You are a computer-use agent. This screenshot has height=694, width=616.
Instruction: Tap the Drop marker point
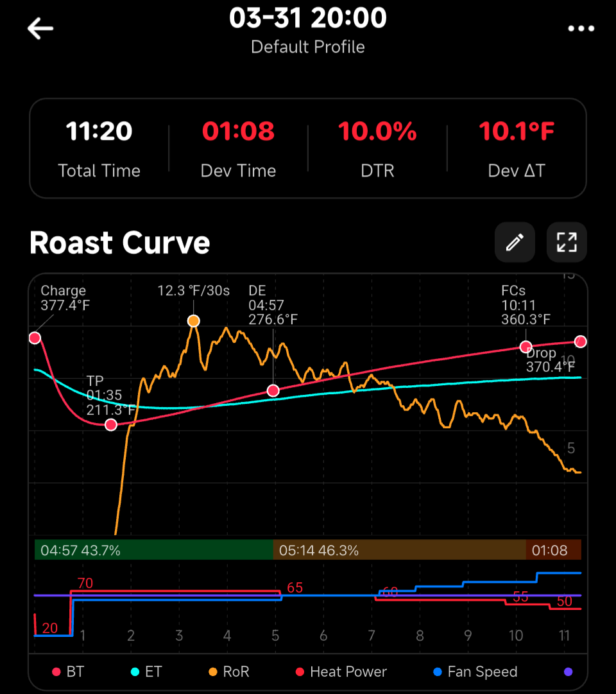pyautogui.click(x=581, y=342)
